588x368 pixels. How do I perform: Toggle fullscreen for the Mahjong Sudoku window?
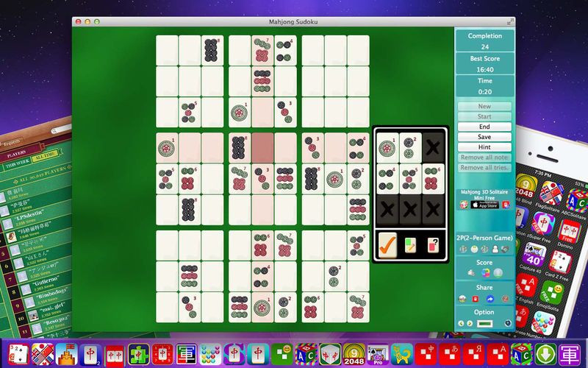tap(509, 22)
